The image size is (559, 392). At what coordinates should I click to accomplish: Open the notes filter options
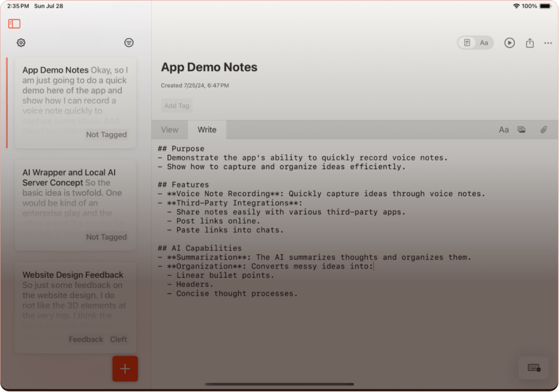click(x=128, y=42)
